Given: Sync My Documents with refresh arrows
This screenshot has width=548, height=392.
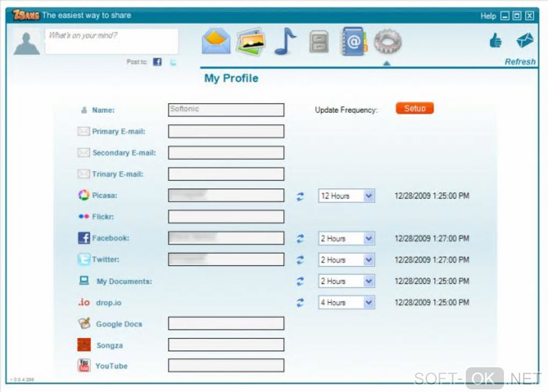Looking at the screenshot, I should click(x=300, y=281).
